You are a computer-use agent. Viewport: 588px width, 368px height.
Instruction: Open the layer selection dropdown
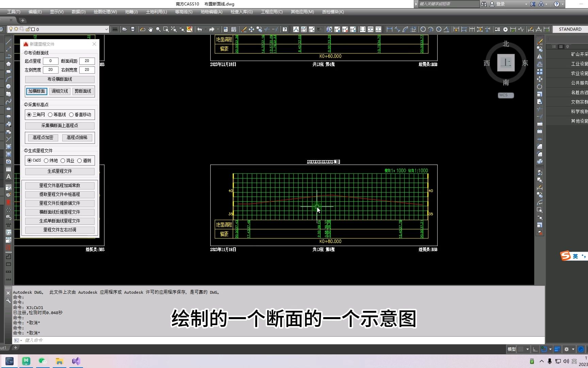[x=107, y=29]
